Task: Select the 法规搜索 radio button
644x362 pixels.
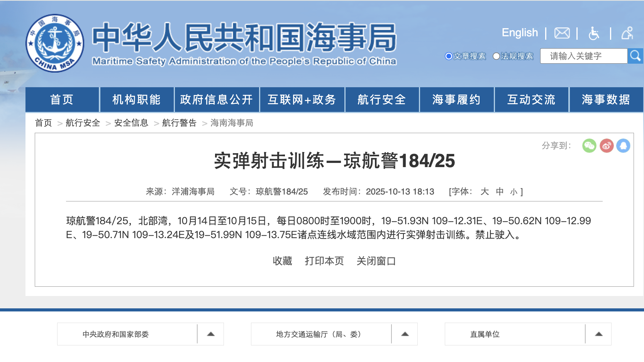Action: tap(497, 56)
